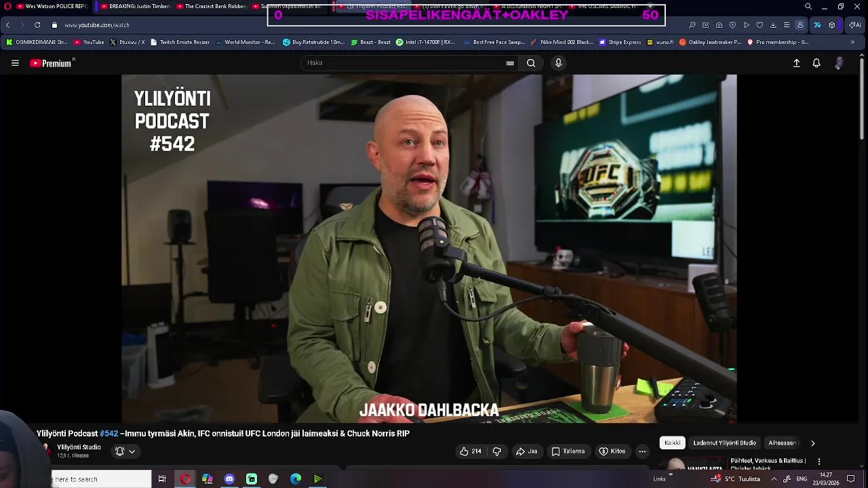The image size is (868, 488).
Task: Open the ENG language indicator
Action: [802, 479]
